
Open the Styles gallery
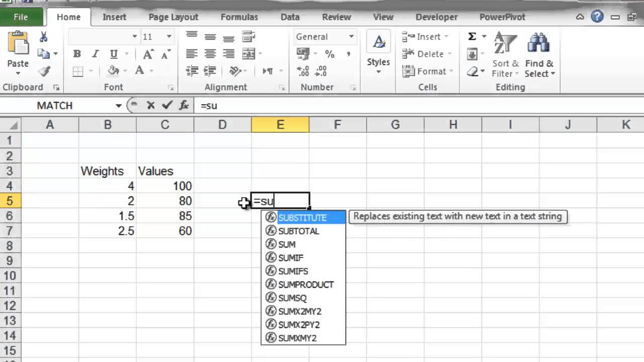(x=378, y=53)
